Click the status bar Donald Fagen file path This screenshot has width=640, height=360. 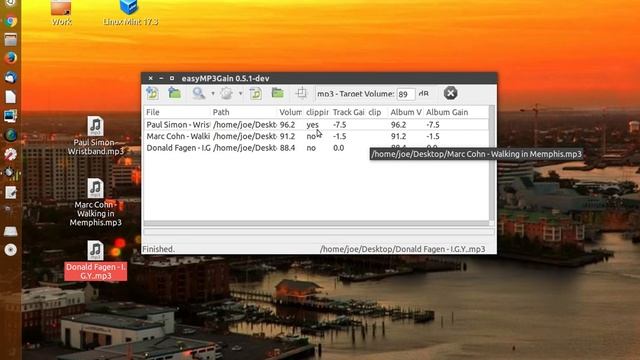pyautogui.click(x=402, y=249)
